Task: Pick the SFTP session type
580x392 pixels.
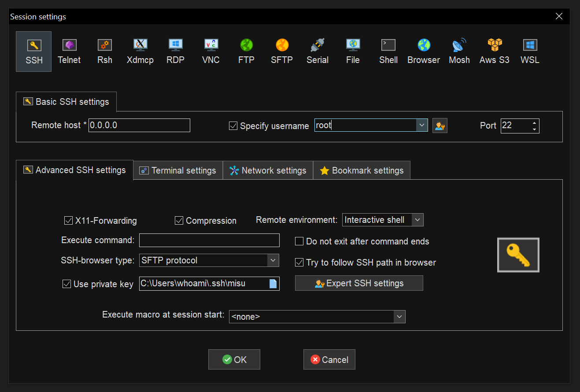Action: click(x=282, y=51)
